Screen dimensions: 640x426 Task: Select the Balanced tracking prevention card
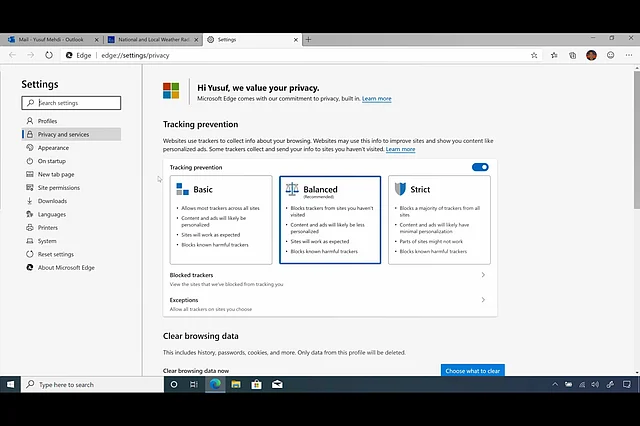[330, 220]
